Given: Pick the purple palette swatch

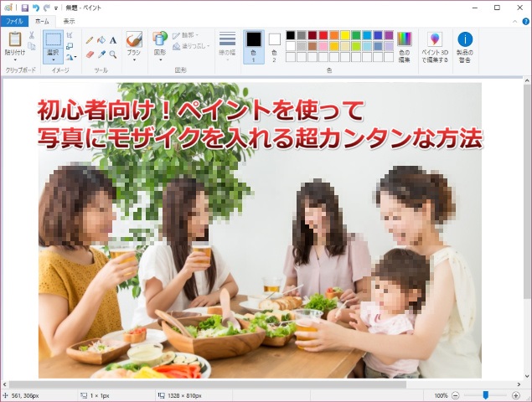Looking at the screenshot, I should 389,35.
